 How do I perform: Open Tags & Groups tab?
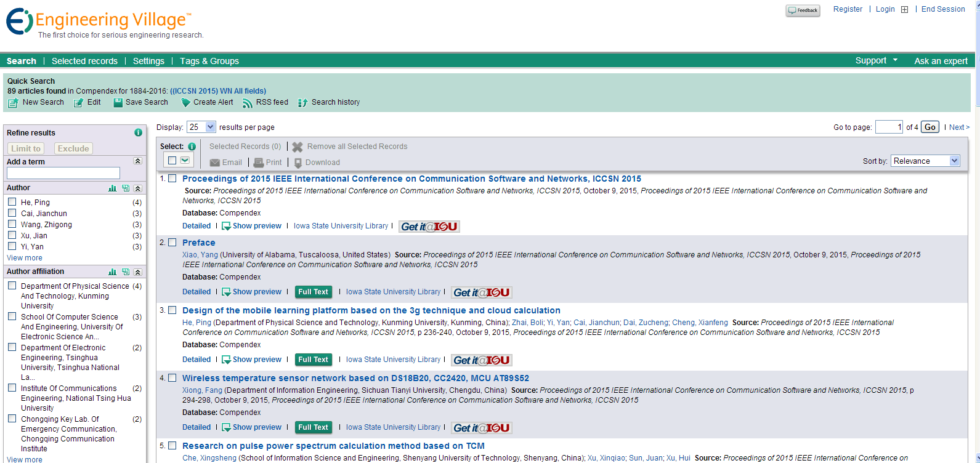point(209,61)
